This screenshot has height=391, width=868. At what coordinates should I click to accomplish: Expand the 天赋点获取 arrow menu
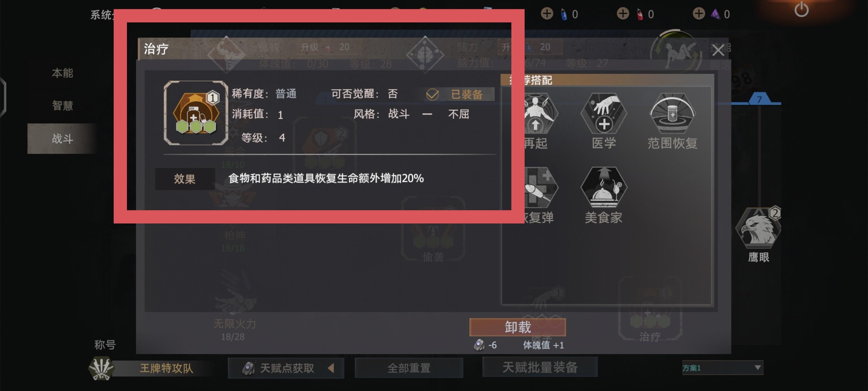click(331, 368)
